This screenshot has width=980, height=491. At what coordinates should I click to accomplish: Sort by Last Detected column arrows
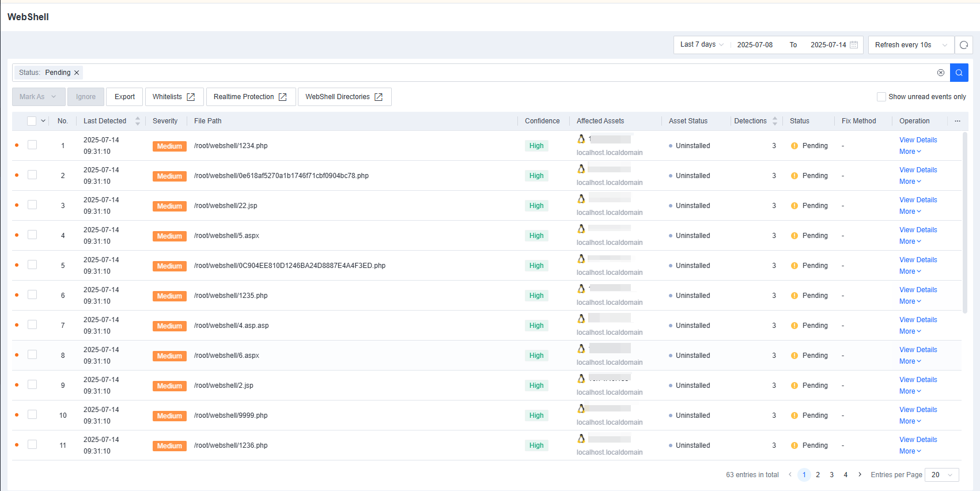click(x=138, y=121)
